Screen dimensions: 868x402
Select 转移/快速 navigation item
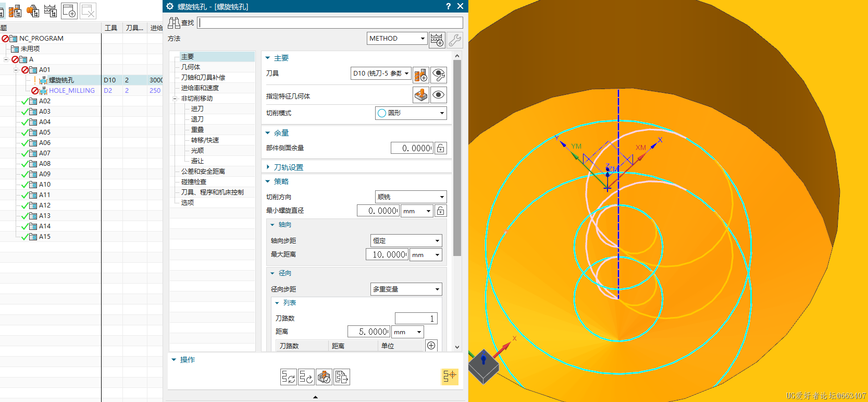[205, 140]
